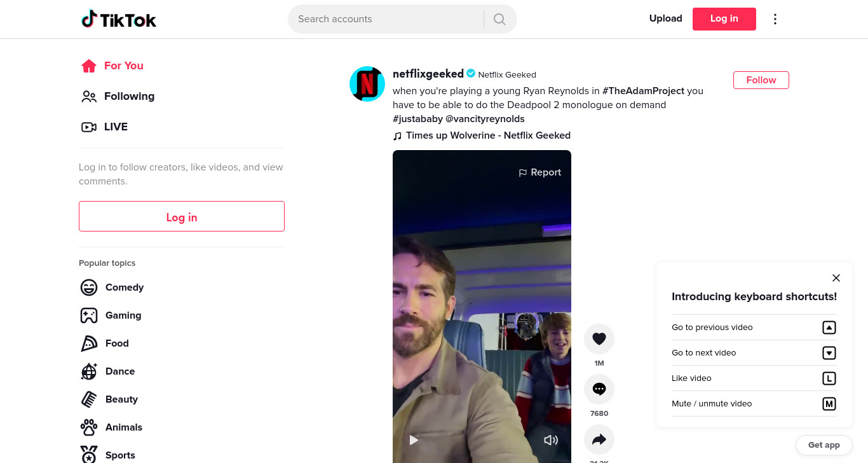Viewport: 868px width, 463px height.
Task: Click the Ryan Reynolds video thumbnail
Action: coord(482,307)
